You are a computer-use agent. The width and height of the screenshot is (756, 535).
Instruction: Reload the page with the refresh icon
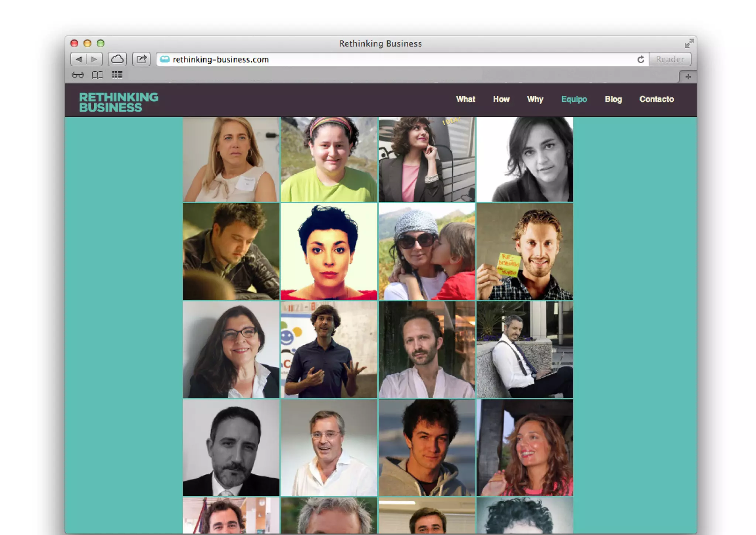coord(641,59)
